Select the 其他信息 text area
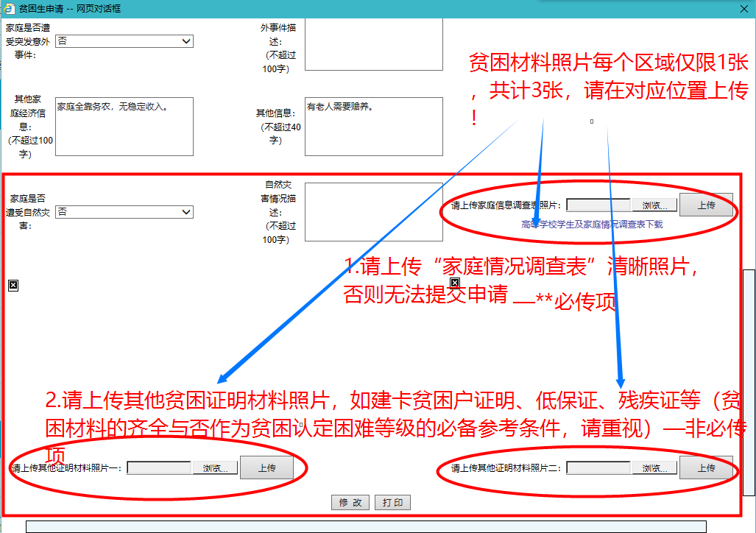Image resolution: width=756 pixels, height=533 pixels. [x=373, y=127]
